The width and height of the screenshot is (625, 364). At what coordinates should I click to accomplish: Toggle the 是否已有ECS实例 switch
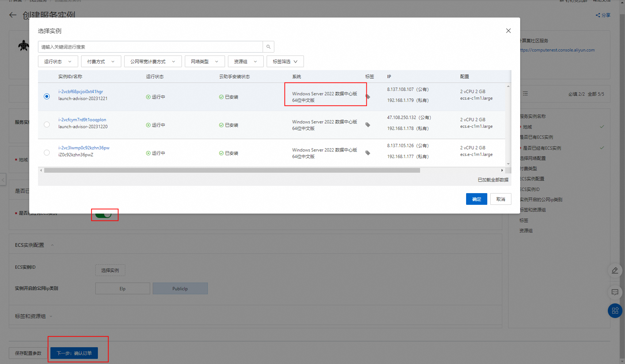coord(103,215)
